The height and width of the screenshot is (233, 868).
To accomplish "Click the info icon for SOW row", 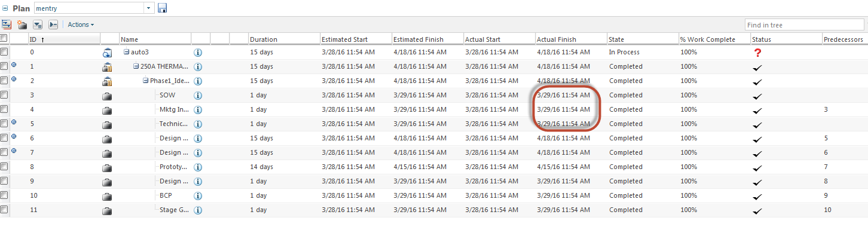I will point(198,95).
